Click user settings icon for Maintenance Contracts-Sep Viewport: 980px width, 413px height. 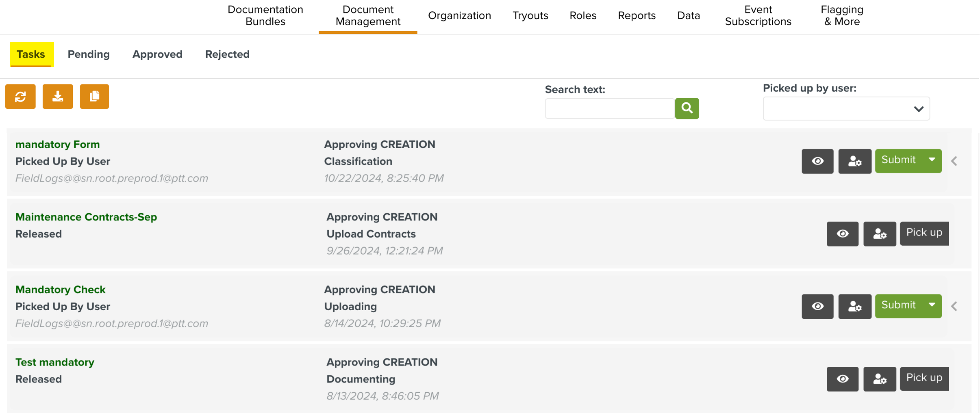(880, 234)
